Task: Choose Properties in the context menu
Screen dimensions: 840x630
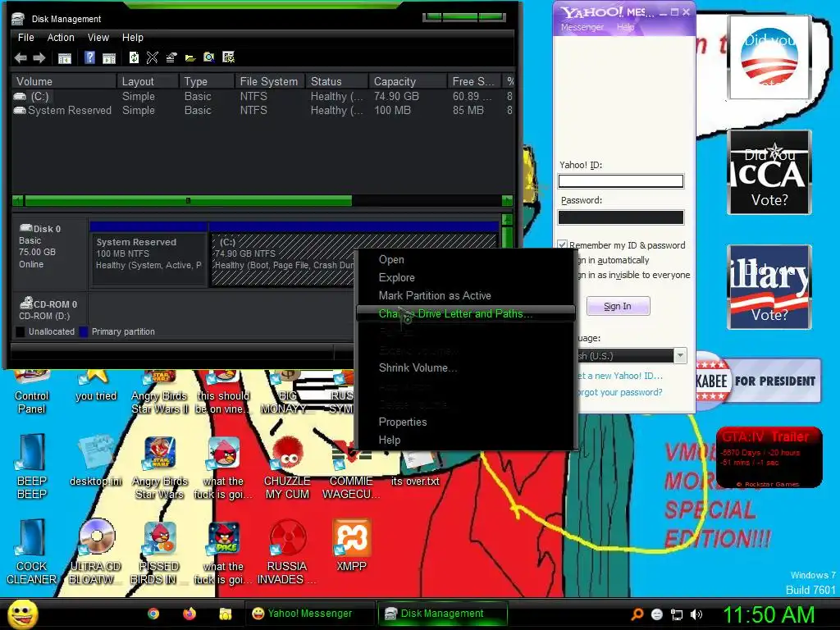Action: [466, 422]
